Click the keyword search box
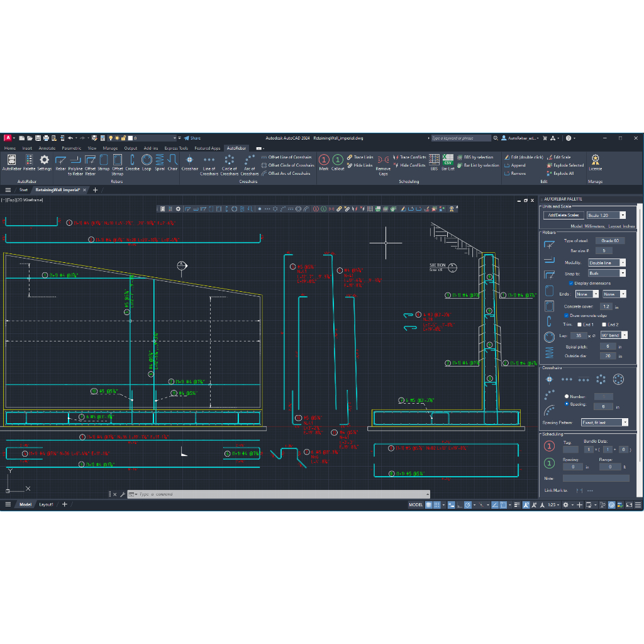644x644 pixels. point(460,138)
